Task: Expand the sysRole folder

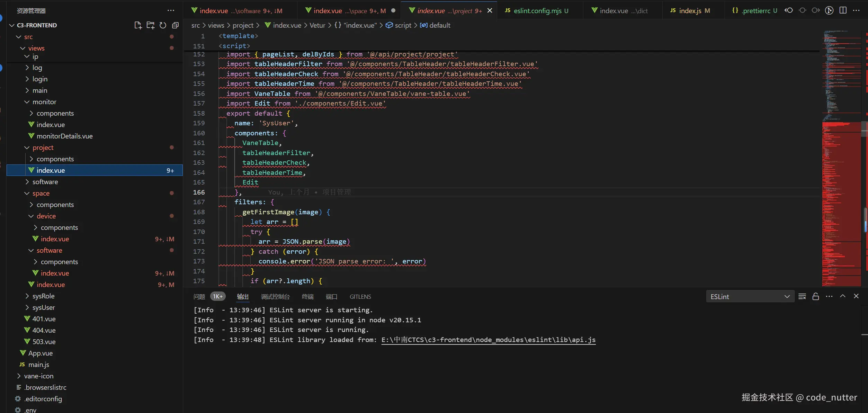Action: 43,296
